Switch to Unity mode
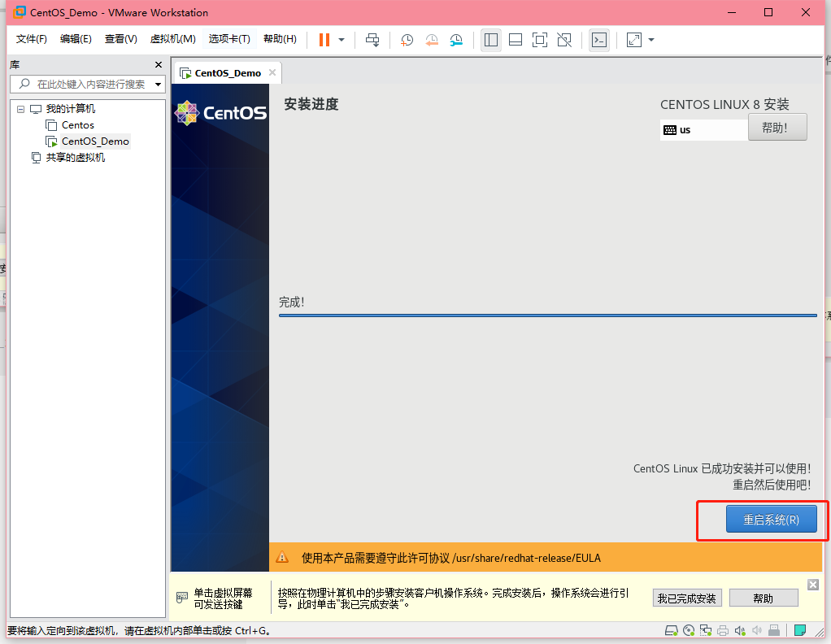Screen dimensions: 831x644 (564, 40)
